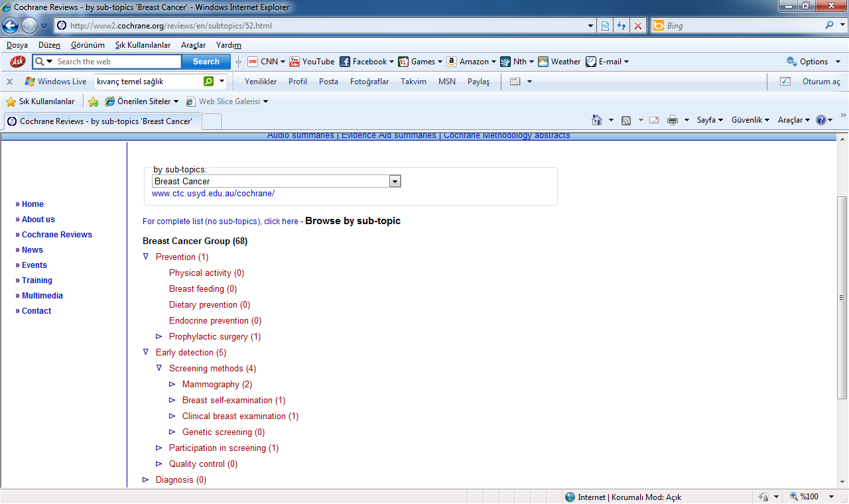Click the Stop loading red X icon
Screen dimensions: 849x504
[x=638, y=26]
